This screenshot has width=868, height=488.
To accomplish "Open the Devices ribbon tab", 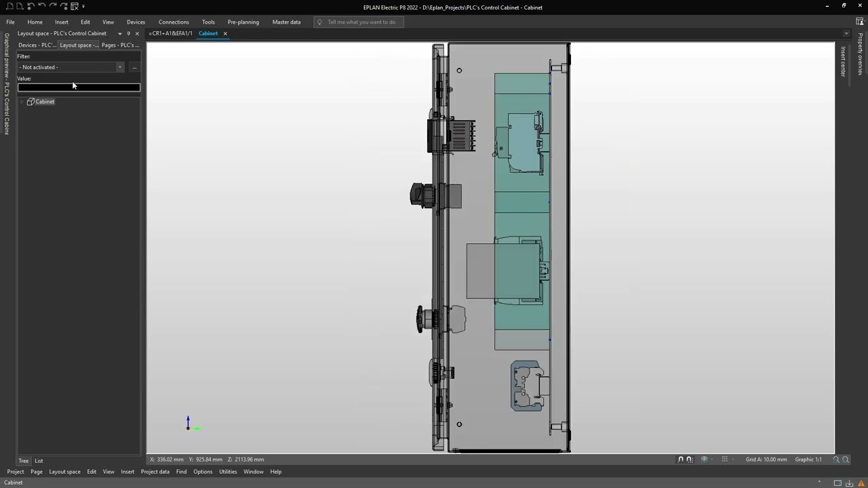I will 136,22.
